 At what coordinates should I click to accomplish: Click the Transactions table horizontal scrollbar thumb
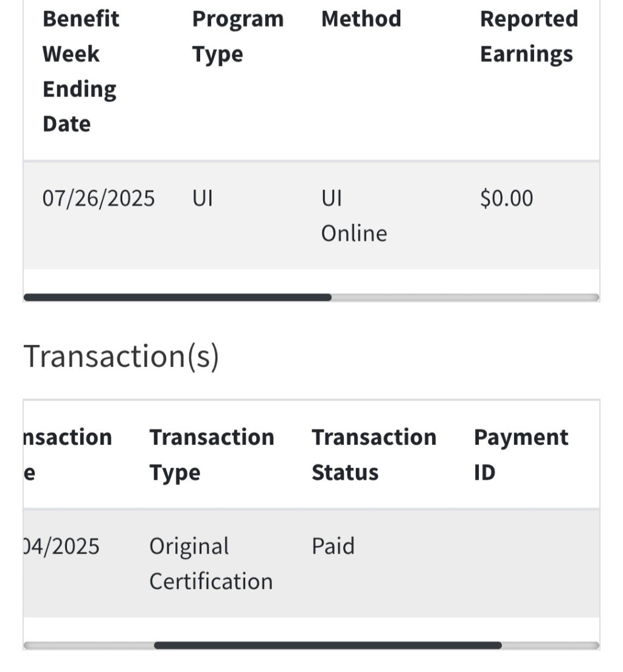pyautogui.click(x=327, y=645)
